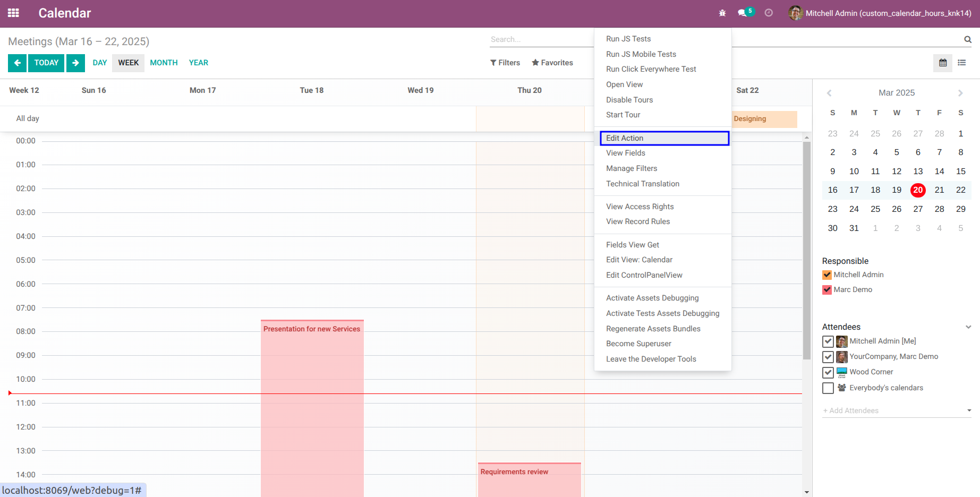Click the calendar vertical scrollbar

pos(807,251)
